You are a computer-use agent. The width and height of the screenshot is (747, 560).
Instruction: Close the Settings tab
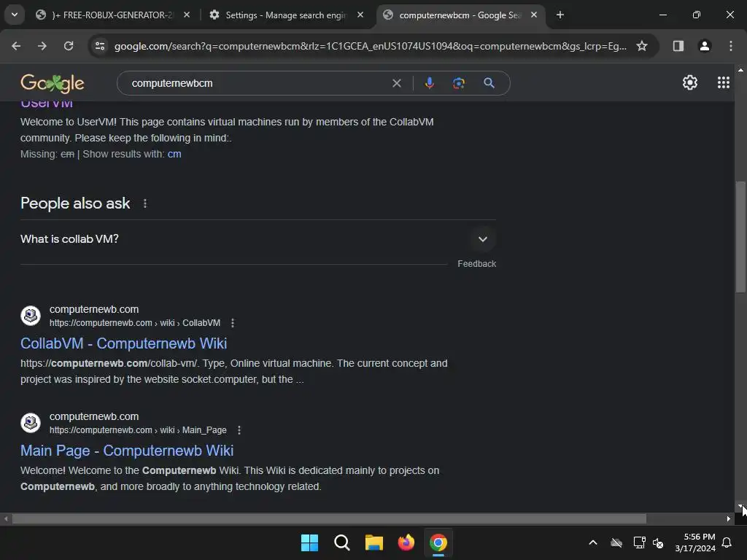pyautogui.click(x=360, y=15)
